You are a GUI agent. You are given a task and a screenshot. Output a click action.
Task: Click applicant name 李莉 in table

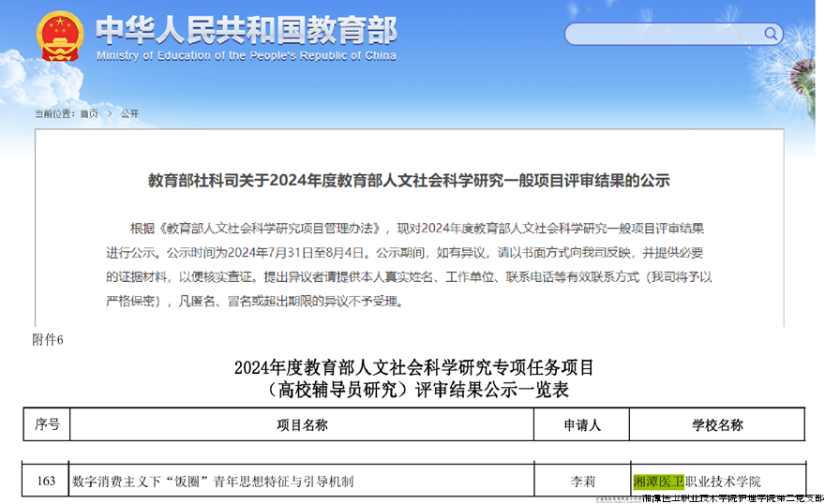click(x=582, y=482)
